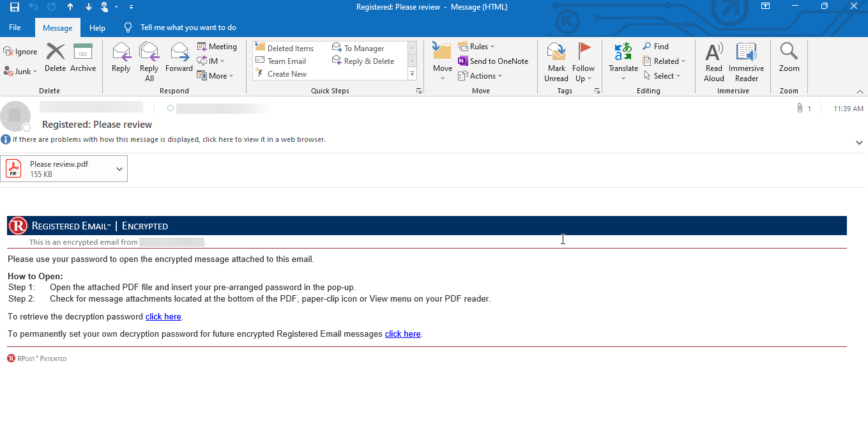Reply to the message
This screenshot has width=868, height=423.
point(121,61)
